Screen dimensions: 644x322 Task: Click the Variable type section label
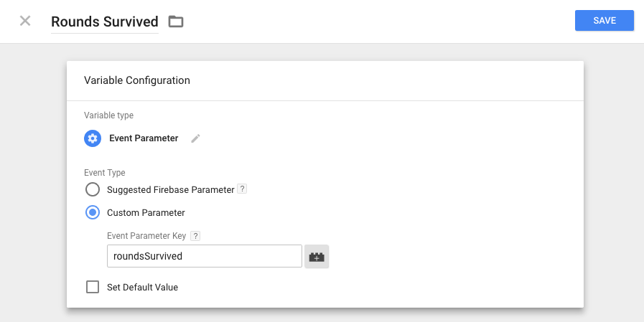[x=109, y=115]
